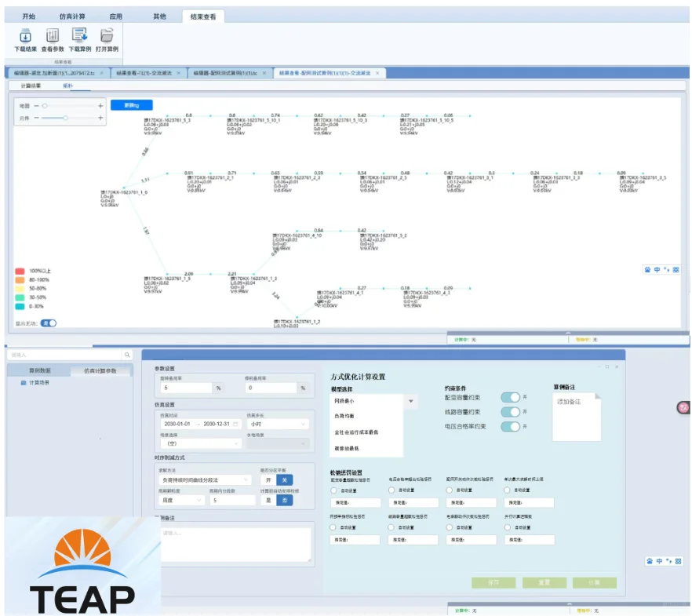Select 碳排放最低 in model list

click(x=347, y=448)
